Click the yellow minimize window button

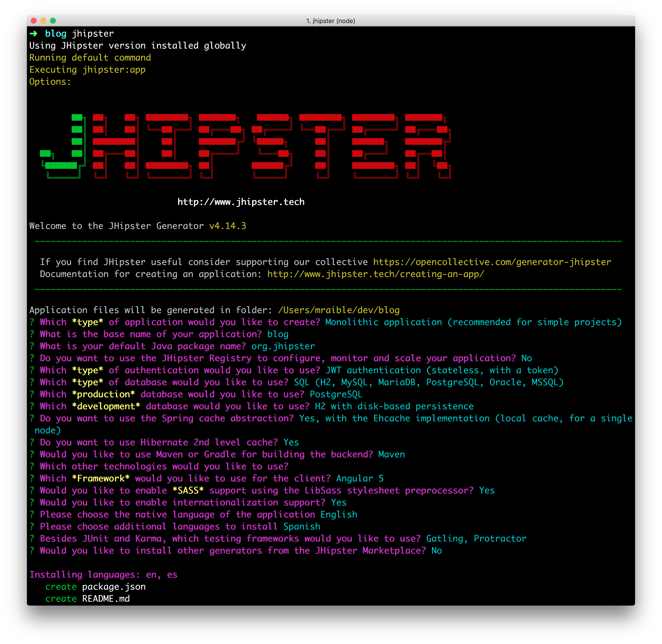(43, 21)
